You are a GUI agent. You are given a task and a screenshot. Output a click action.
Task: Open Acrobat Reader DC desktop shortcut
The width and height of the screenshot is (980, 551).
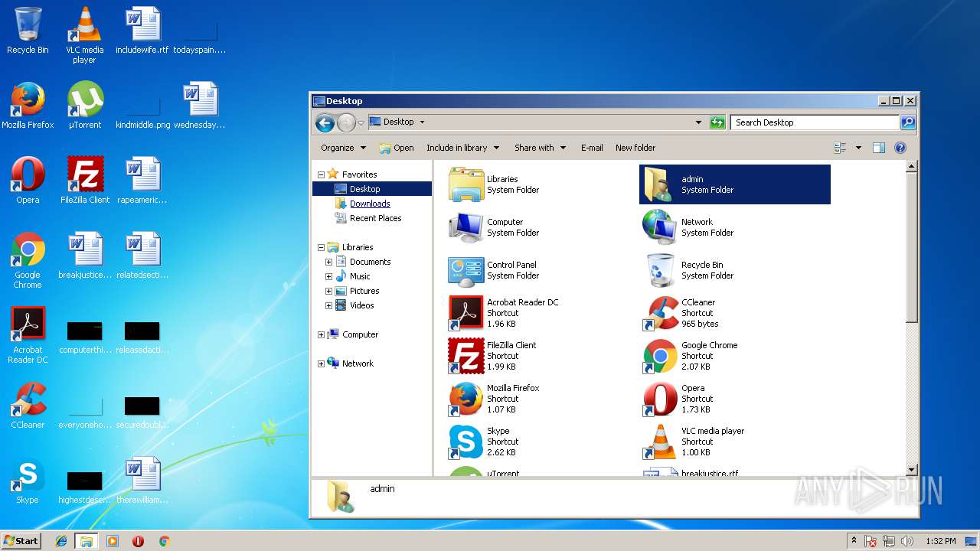click(x=28, y=335)
